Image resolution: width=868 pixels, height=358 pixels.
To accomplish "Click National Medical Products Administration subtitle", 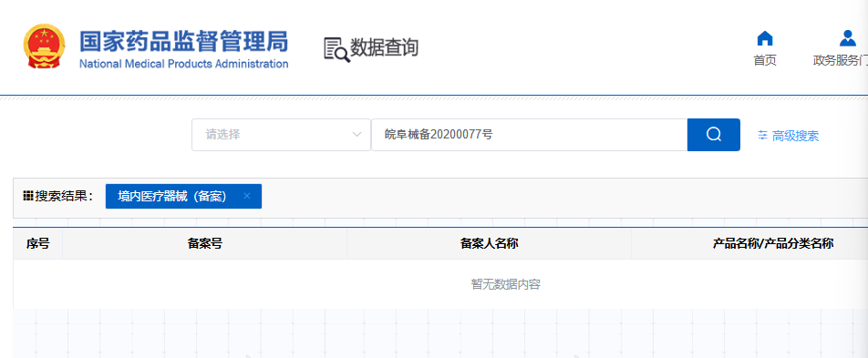I will 184,64.
